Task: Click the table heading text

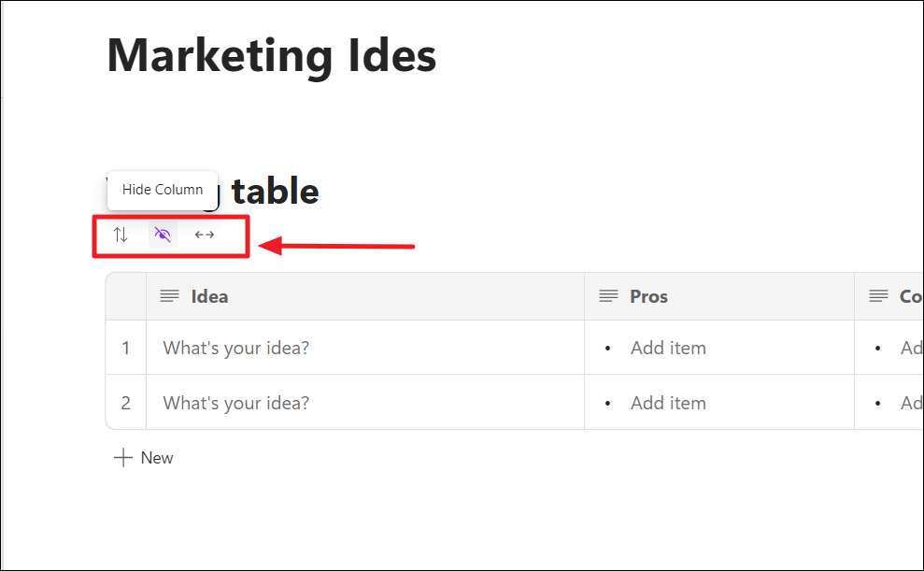Action: click(x=275, y=191)
